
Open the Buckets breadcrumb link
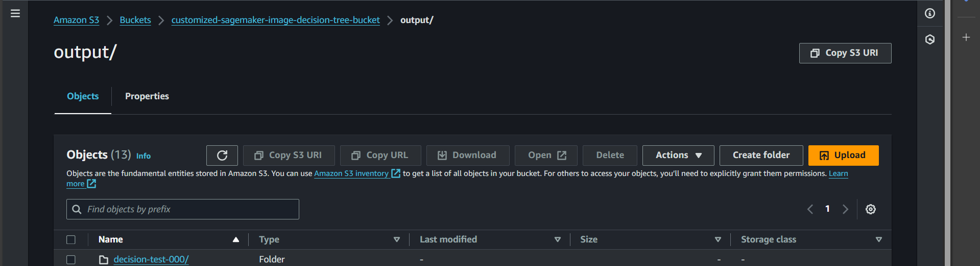(135, 20)
